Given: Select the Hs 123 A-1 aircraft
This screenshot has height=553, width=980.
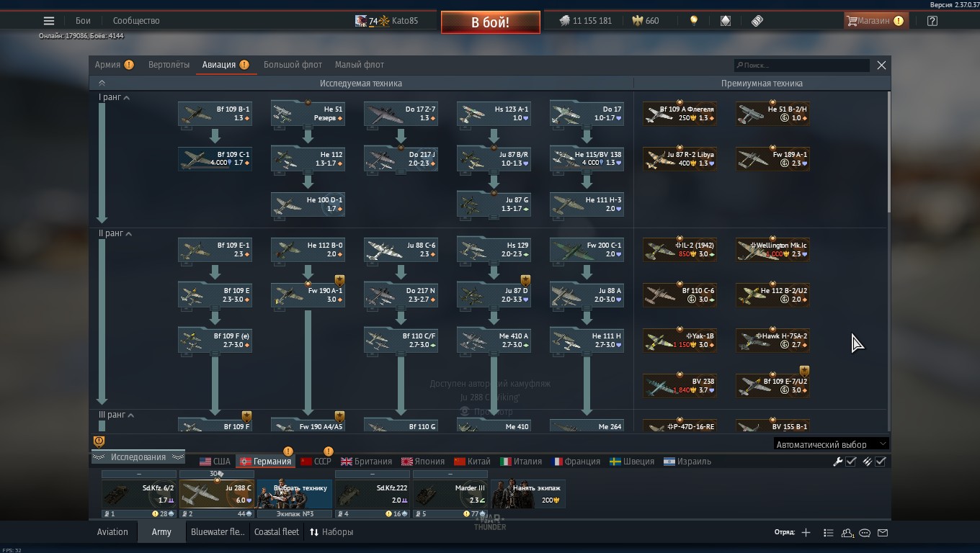Looking at the screenshot, I should click(494, 114).
